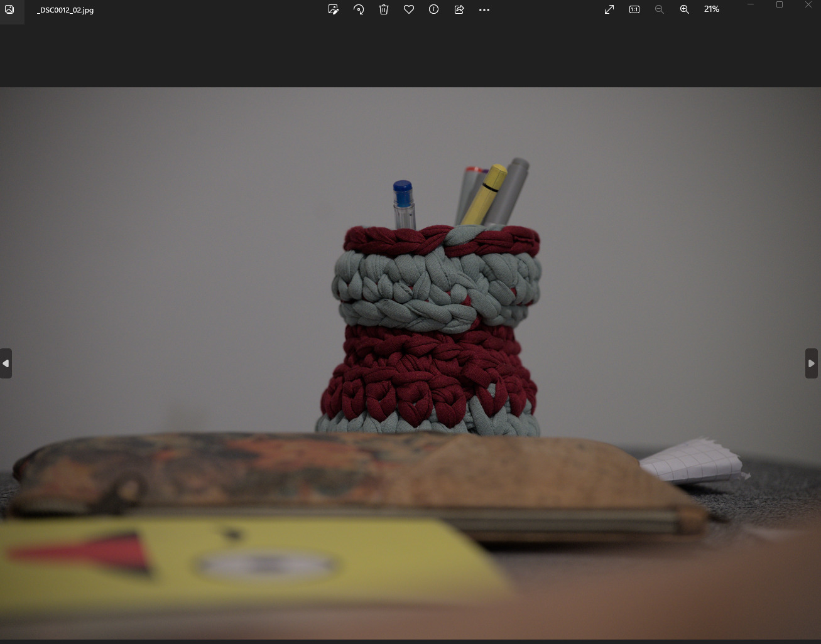Click the 21% zoom level indicator
The height and width of the screenshot is (644, 821).
coord(712,9)
